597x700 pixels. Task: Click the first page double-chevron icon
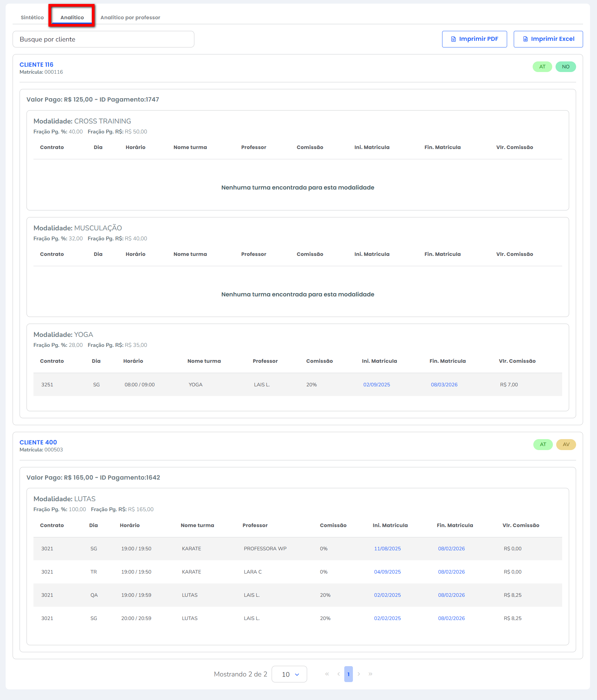[327, 674]
